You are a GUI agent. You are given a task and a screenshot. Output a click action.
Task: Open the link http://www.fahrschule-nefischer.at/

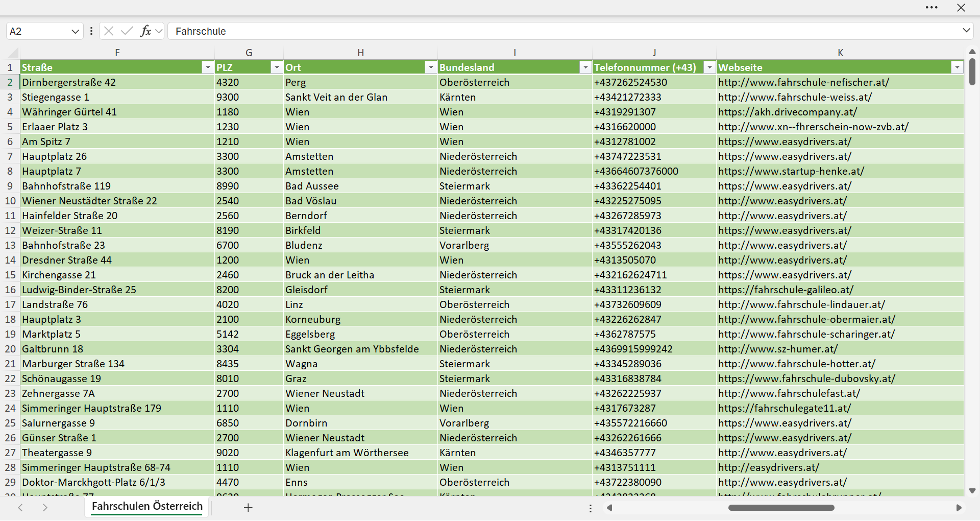(803, 82)
